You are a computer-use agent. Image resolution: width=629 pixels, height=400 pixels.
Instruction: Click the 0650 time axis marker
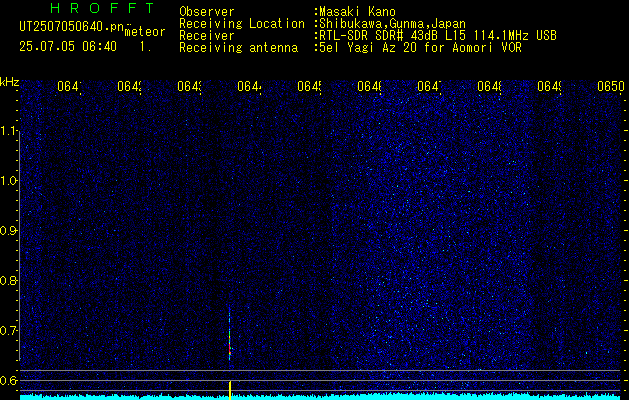coord(611,86)
